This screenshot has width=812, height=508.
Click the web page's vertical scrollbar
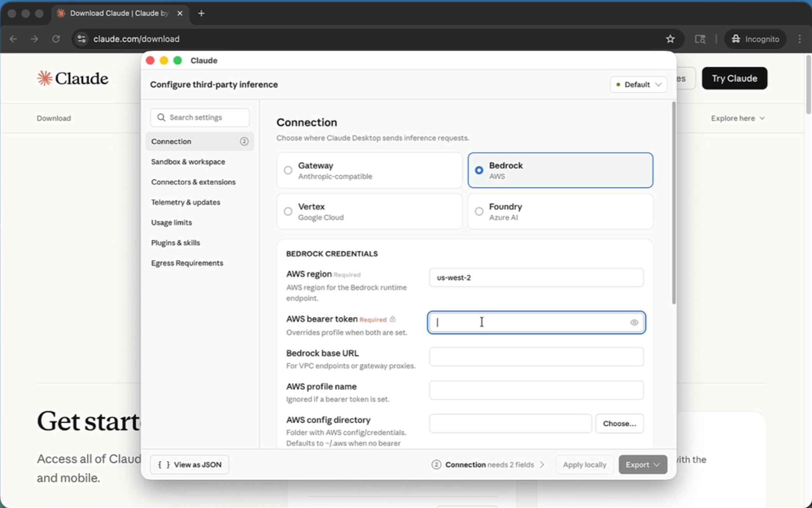click(x=808, y=84)
